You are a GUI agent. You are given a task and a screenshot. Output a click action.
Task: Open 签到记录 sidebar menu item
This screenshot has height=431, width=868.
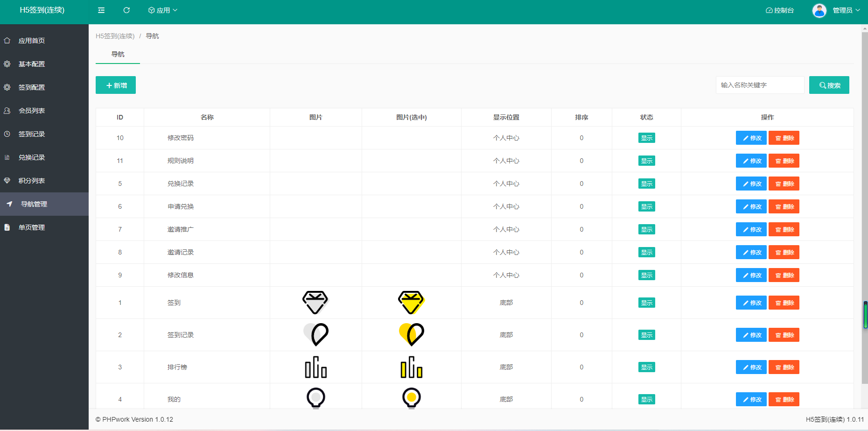click(44, 134)
